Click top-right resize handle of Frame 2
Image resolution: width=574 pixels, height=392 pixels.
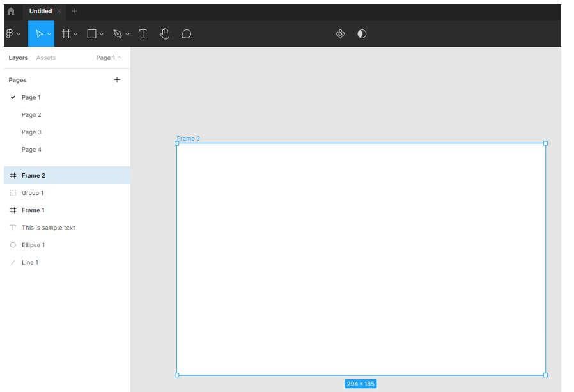pos(545,143)
